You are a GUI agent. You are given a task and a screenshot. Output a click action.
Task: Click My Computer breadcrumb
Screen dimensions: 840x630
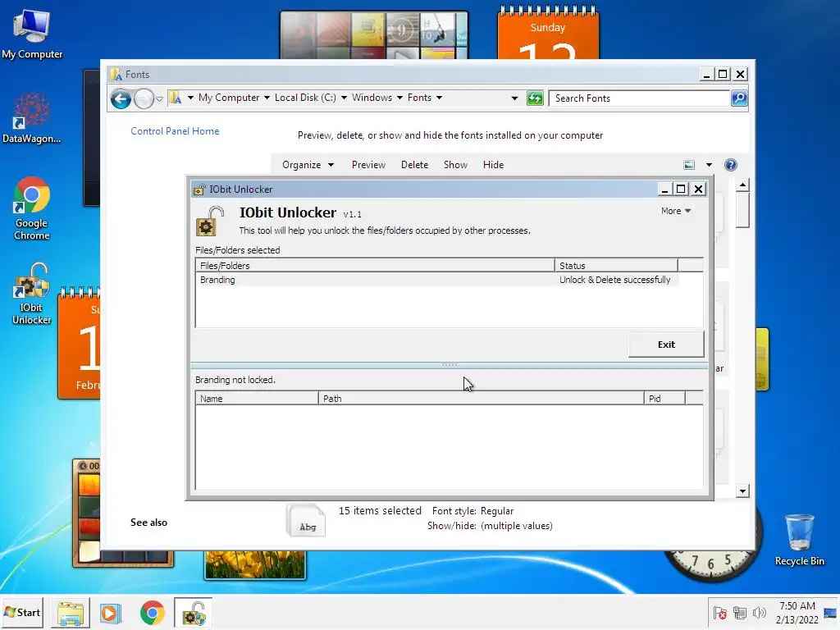pos(229,98)
